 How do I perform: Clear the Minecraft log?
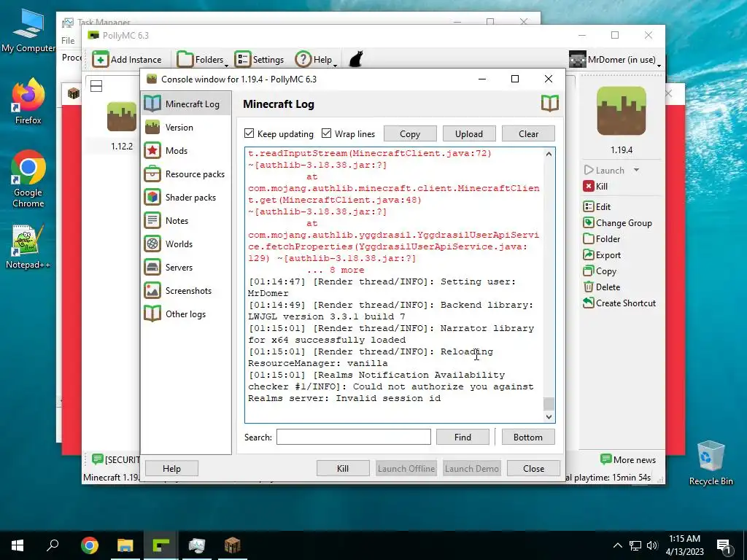[528, 134]
